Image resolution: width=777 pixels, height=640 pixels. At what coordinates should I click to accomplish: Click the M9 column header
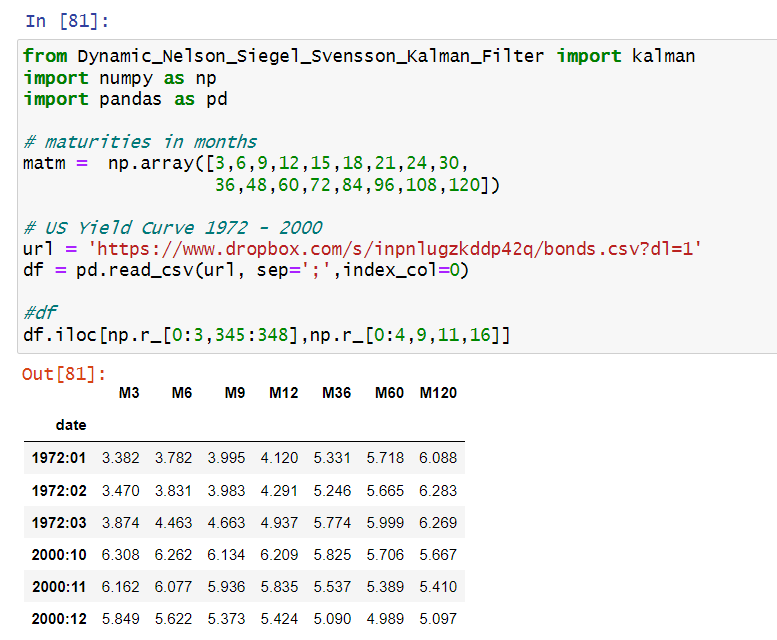[x=234, y=393]
